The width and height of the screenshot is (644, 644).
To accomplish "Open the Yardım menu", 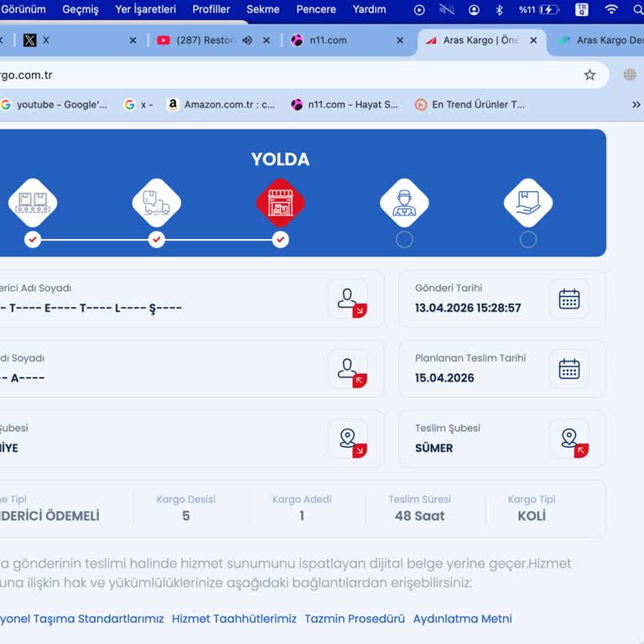I will pyautogui.click(x=369, y=9).
